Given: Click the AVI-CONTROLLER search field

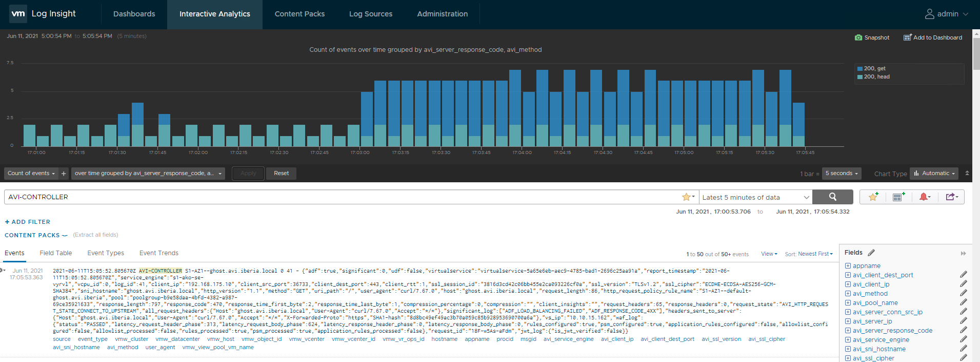Looking at the screenshot, I should 343,197.
